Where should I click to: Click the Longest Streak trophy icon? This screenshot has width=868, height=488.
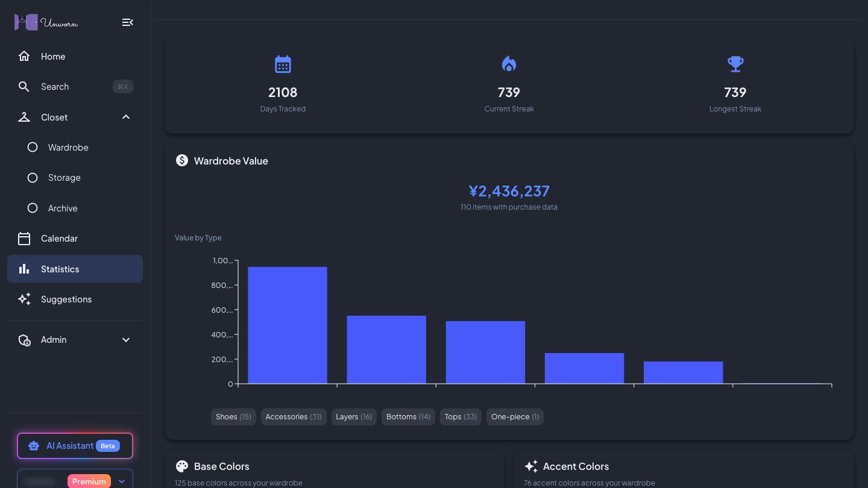735,64
